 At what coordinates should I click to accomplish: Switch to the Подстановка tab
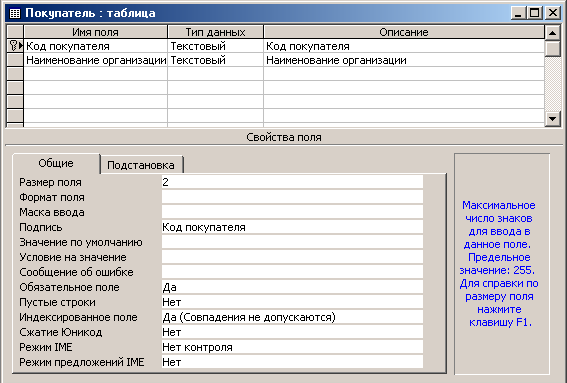click(141, 165)
